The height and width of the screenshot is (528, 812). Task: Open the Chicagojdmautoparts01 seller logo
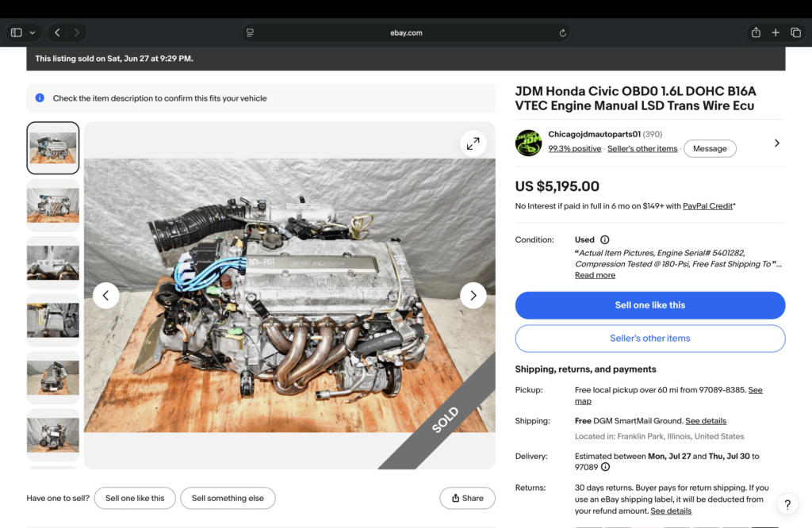(528, 143)
